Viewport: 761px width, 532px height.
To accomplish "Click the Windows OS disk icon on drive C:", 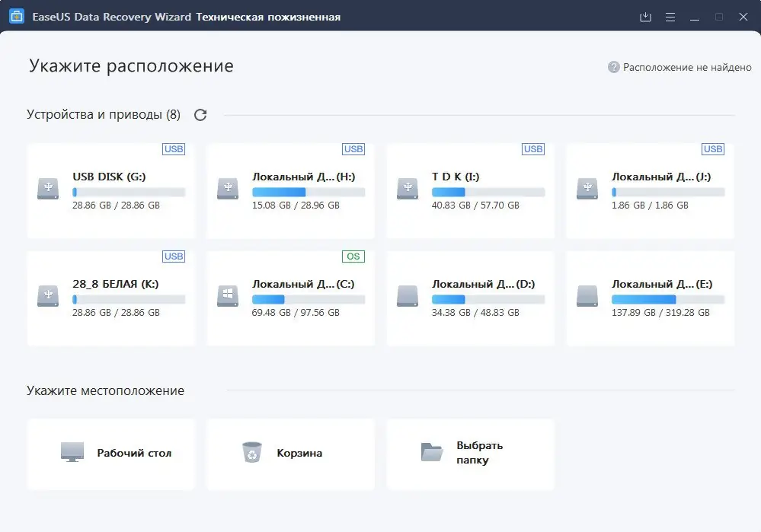I will pyautogui.click(x=226, y=298).
